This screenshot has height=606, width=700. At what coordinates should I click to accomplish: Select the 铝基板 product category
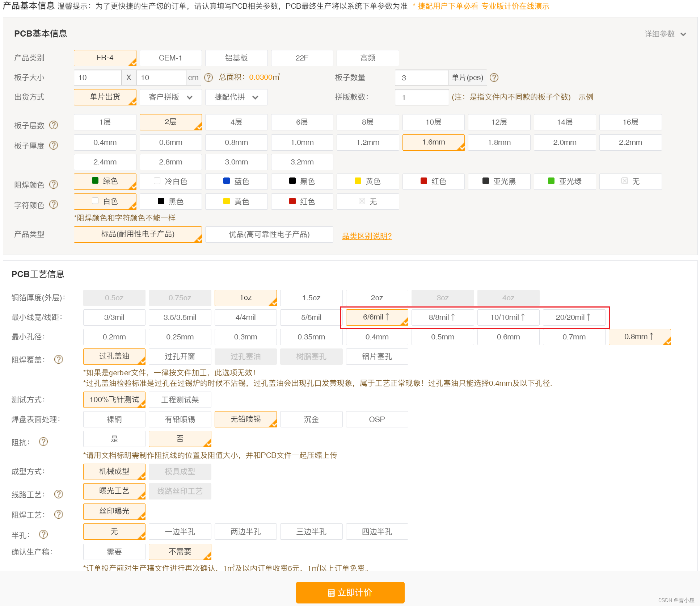(x=236, y=58)
